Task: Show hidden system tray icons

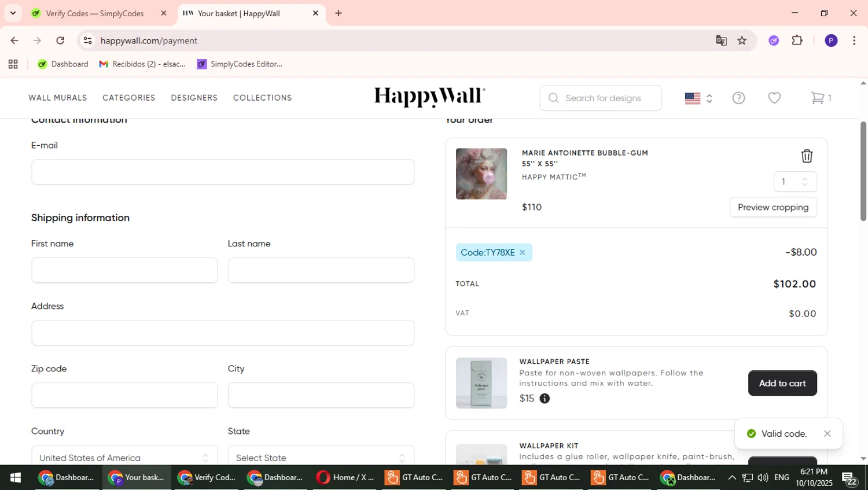Action: pos(732,478)
